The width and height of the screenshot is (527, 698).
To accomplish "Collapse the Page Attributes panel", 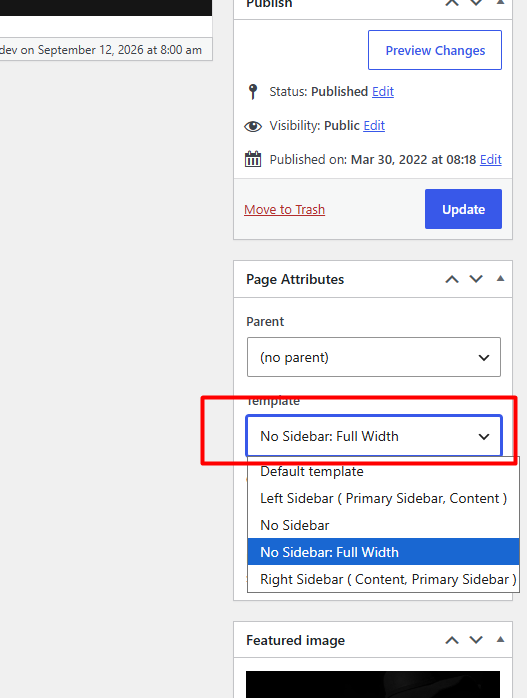I will pos(500,279).
